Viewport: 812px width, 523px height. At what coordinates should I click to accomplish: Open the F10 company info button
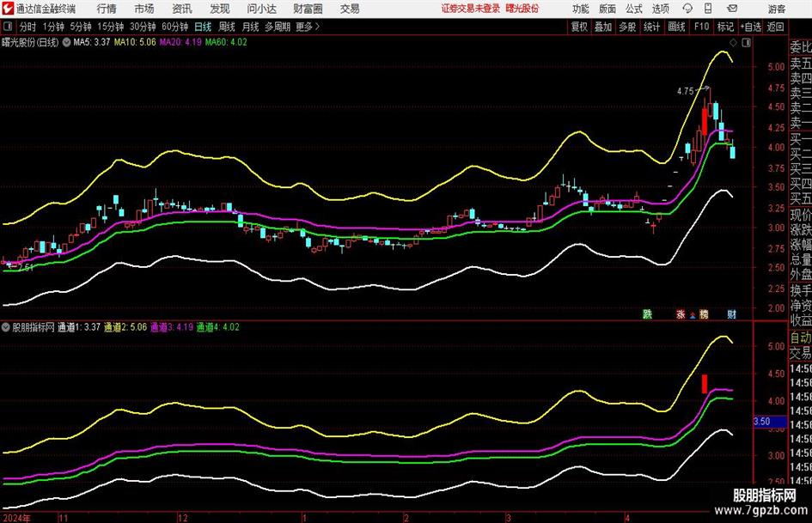(702, 27)
